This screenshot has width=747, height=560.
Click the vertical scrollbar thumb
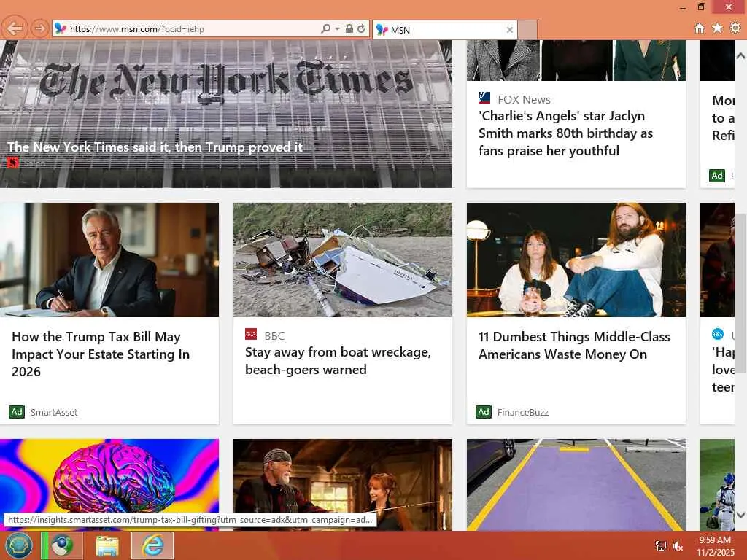[740, 293]
